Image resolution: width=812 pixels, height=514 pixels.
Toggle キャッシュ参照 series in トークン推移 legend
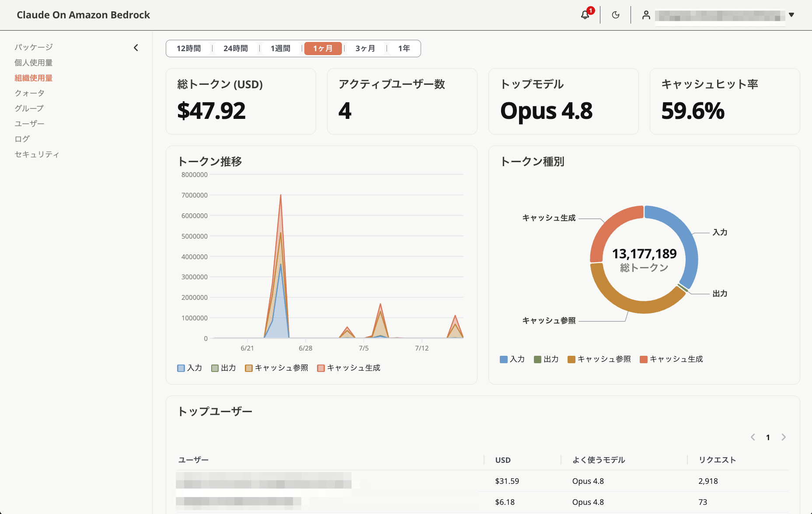tap(276, 368)
